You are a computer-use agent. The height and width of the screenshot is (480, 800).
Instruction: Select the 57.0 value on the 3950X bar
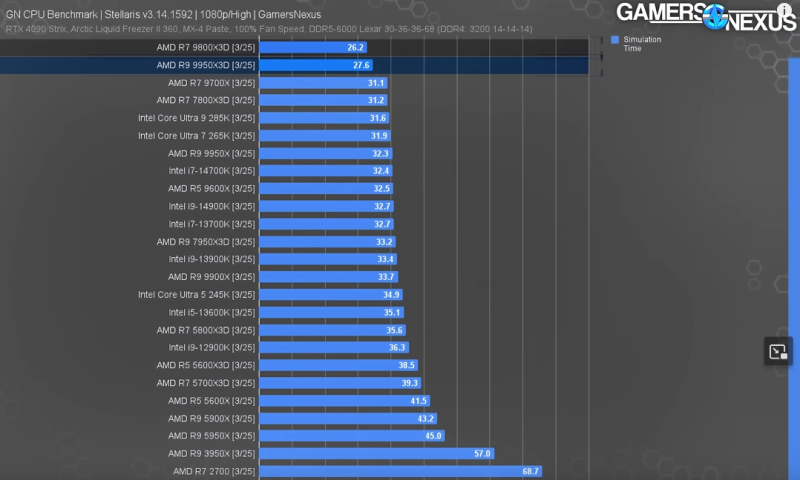pyautogui.click(x=483, y=453)
